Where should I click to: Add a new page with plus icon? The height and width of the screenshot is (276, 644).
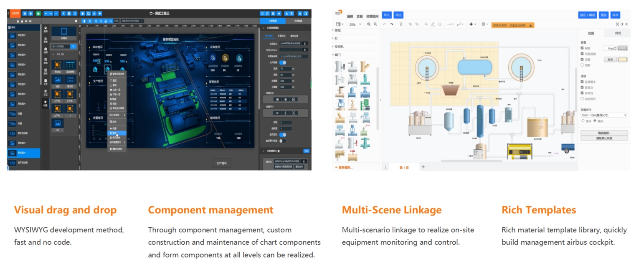(423, 167)
